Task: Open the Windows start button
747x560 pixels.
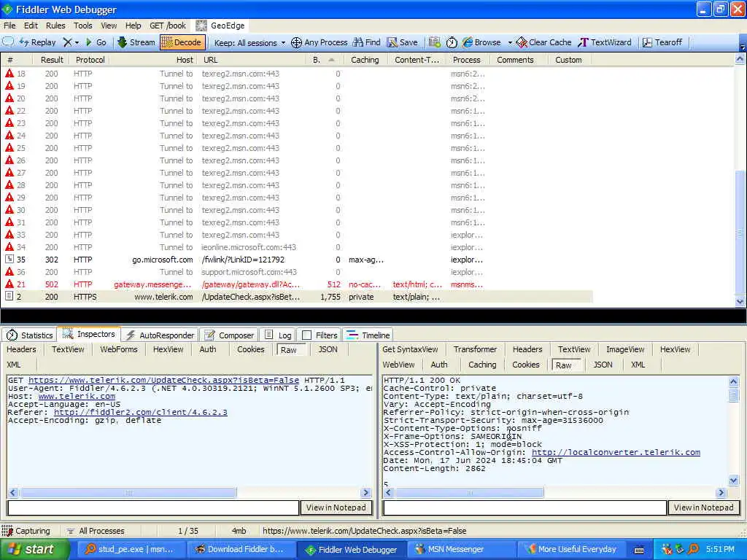Action: [x=35, y=549]
